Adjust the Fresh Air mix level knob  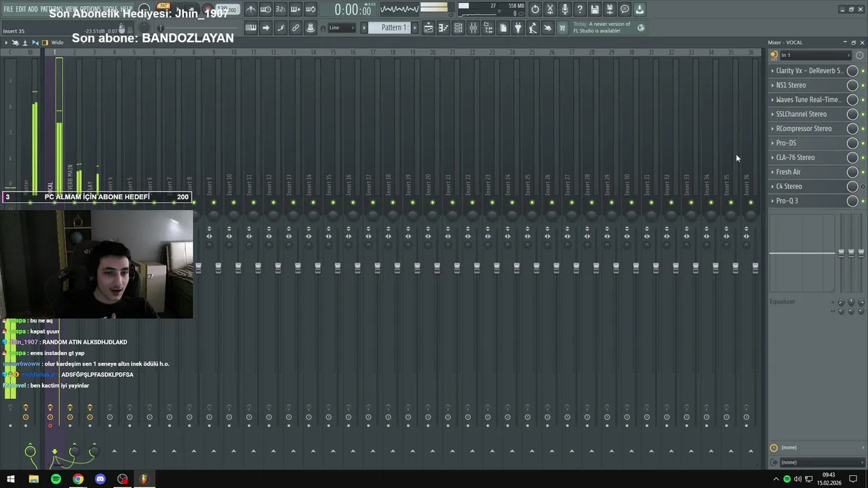tap(852, 172)
